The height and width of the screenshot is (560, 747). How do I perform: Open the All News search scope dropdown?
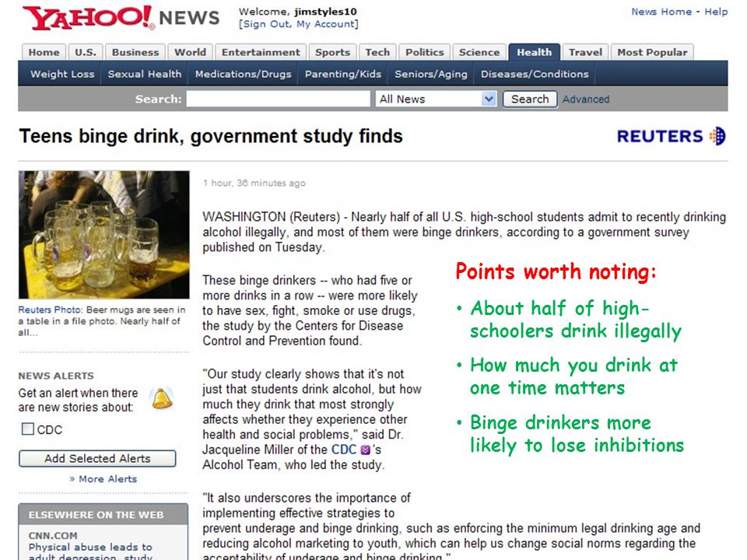[x=437, y=99]
